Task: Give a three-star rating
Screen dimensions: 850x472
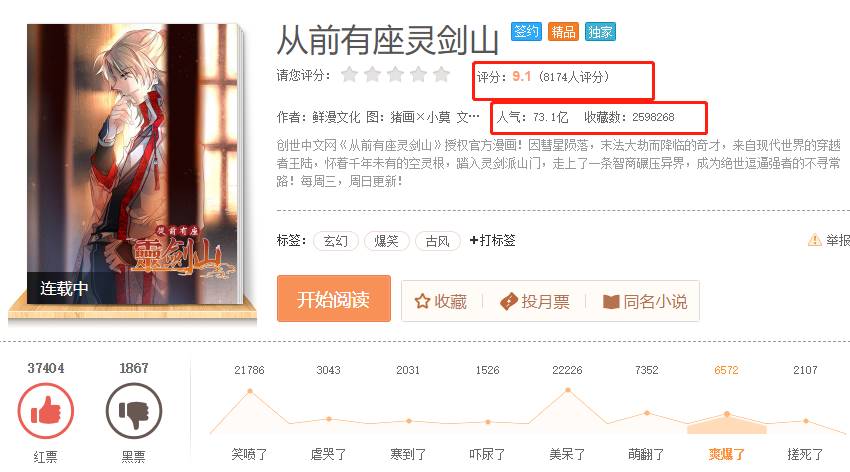Action: pyautogui.click(x=396, y=74)
